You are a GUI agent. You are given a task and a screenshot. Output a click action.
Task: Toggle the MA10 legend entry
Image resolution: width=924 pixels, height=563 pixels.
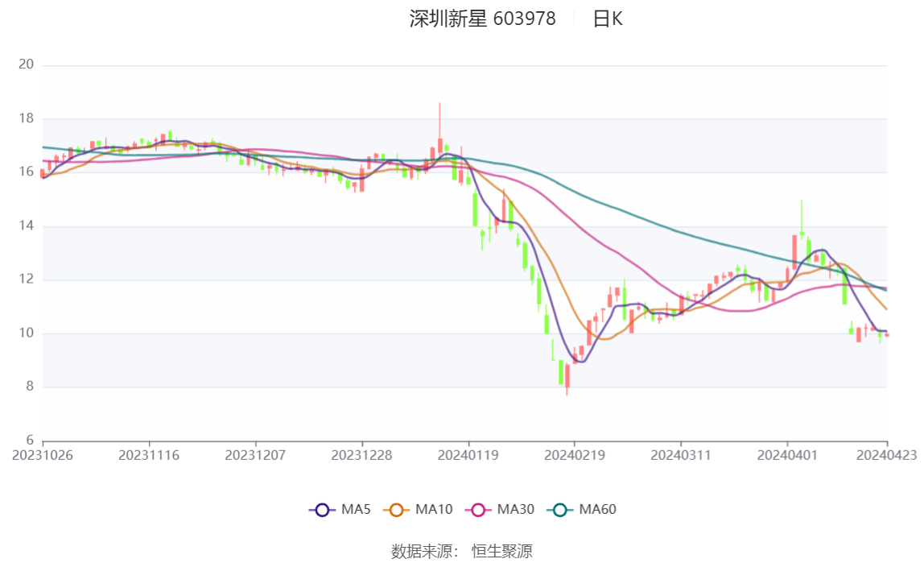418,509
